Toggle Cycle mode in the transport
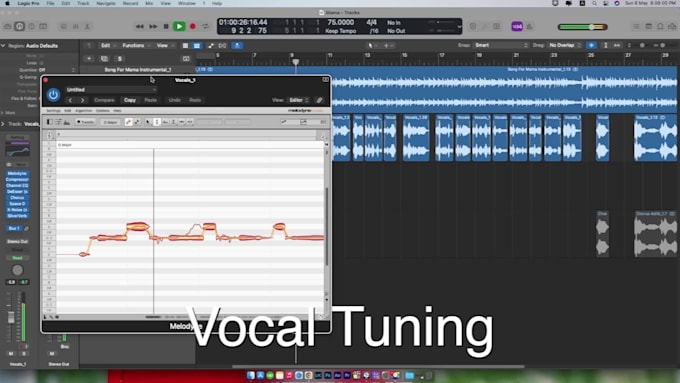The width and height of the screenshot is (680, 383). click(x=206, y=26)
